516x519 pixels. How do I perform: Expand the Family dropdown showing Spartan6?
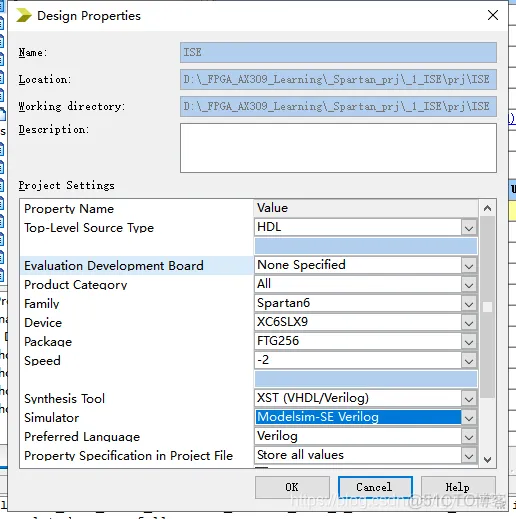(x=469, y=304)
